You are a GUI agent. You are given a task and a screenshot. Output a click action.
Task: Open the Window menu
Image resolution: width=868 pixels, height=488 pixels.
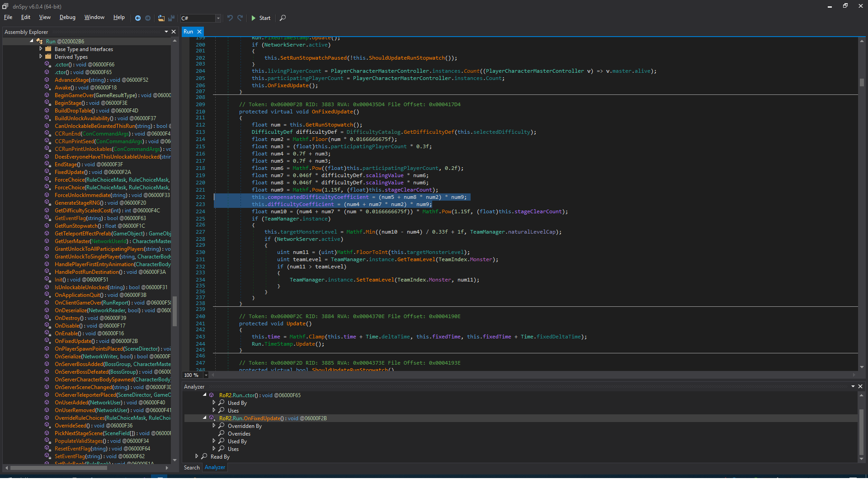(94, 17)
